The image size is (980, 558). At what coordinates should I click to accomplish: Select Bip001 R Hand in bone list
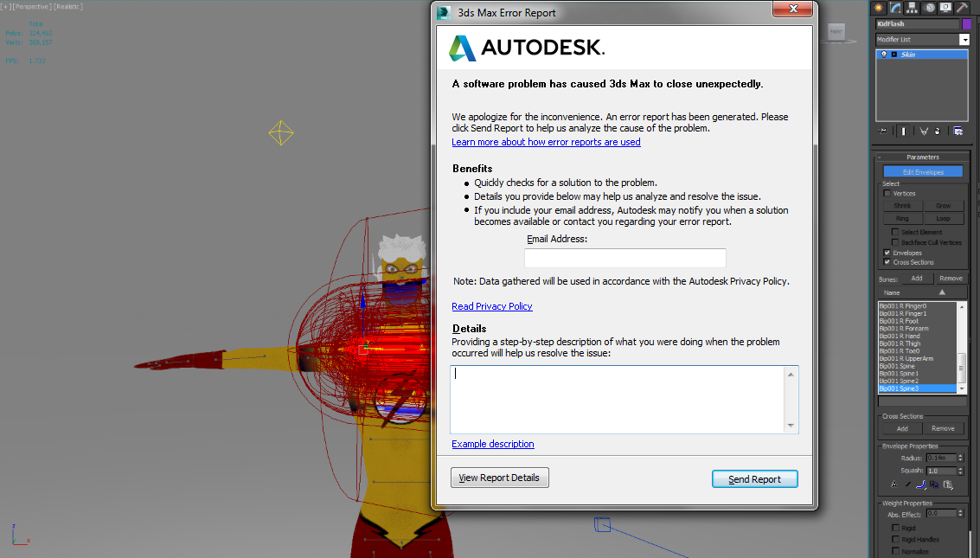[918, 337]
